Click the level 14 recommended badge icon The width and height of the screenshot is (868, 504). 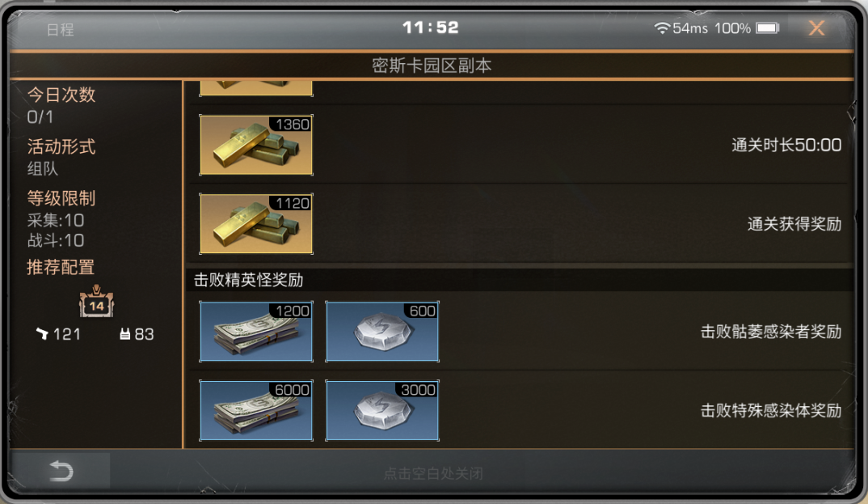(x=96, y=302)
